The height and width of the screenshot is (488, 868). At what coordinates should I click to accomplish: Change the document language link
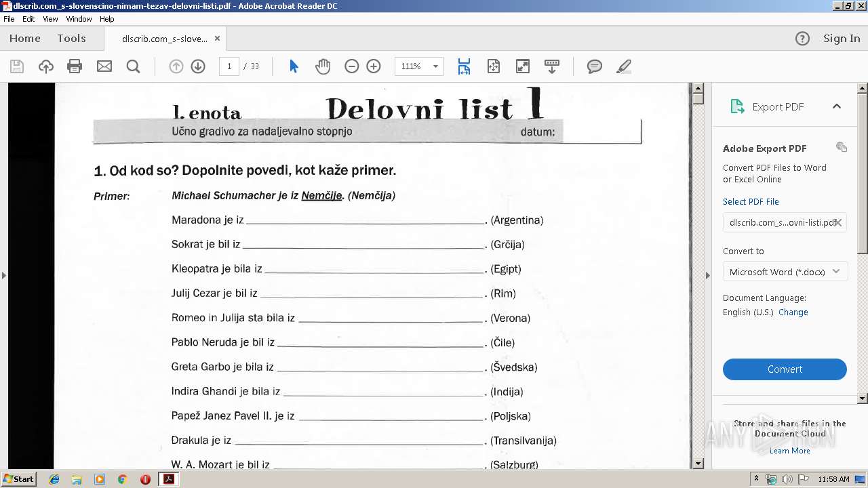pyautogui.click(x=793, y=312)
